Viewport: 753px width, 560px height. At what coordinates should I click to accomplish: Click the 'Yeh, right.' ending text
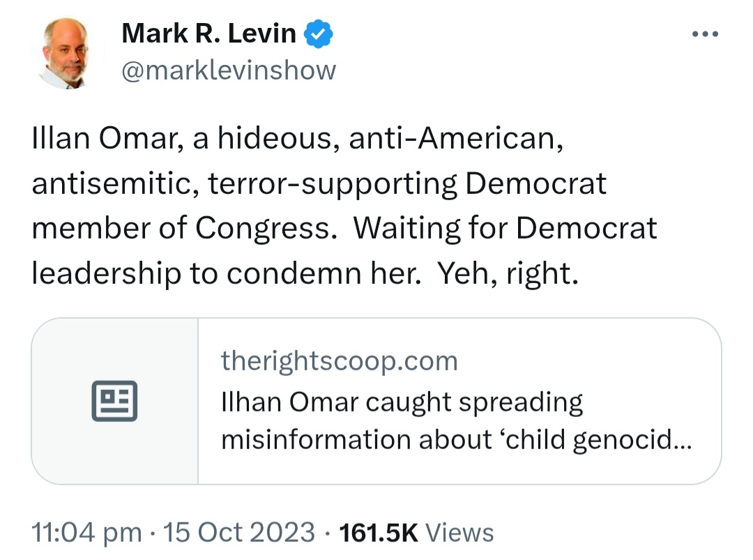pos(508,274)
